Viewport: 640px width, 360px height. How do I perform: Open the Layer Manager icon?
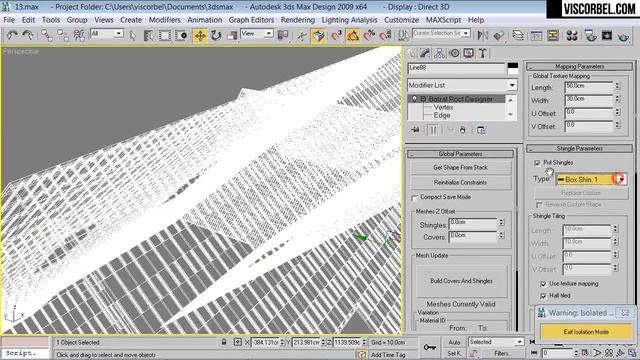pyautogui.click(x=518, y=36)
